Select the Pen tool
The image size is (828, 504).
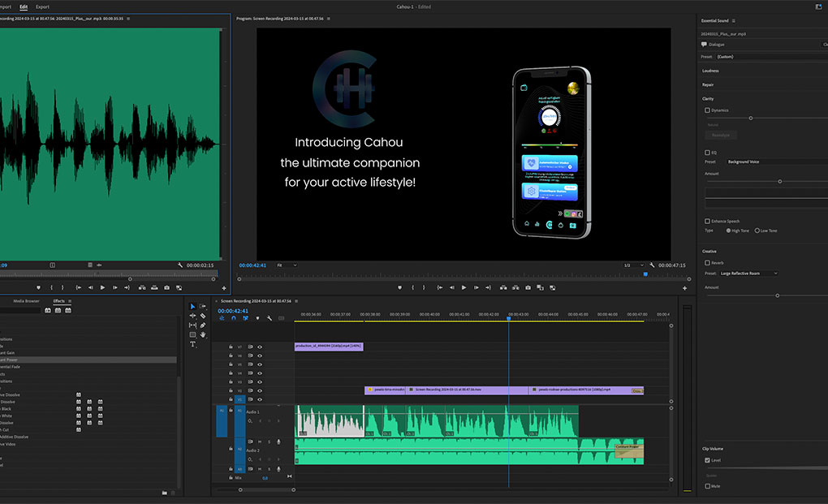pos(203,325)
